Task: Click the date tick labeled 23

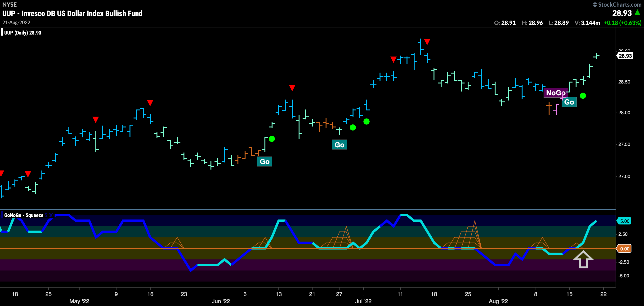Action: [x=184, y=294]
